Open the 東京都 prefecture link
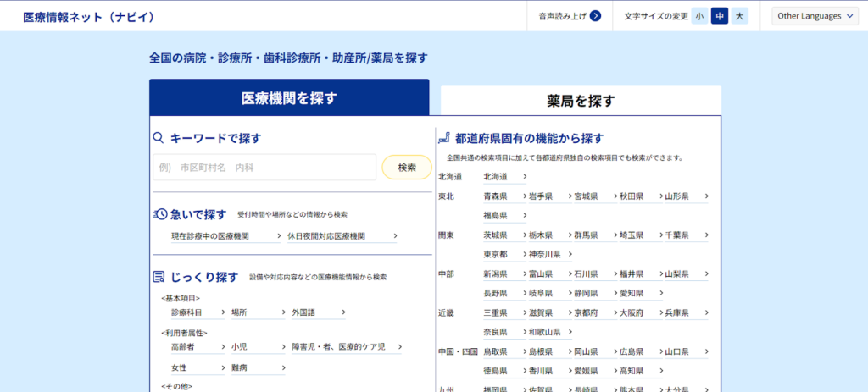The image size is (868, 392). [x=501, y=254]
